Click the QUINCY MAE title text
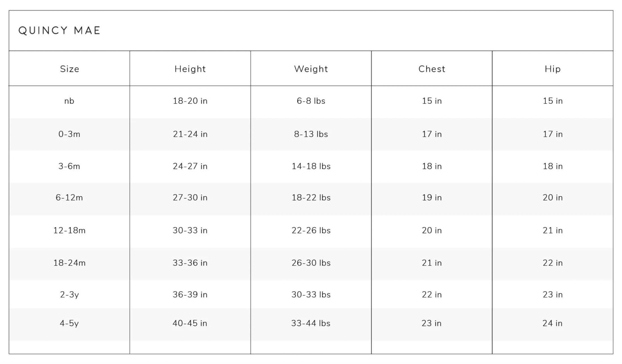 coord(59,31)
